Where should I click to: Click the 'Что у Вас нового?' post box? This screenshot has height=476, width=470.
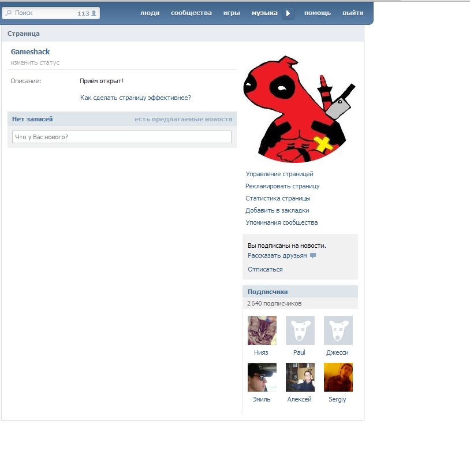122,137
